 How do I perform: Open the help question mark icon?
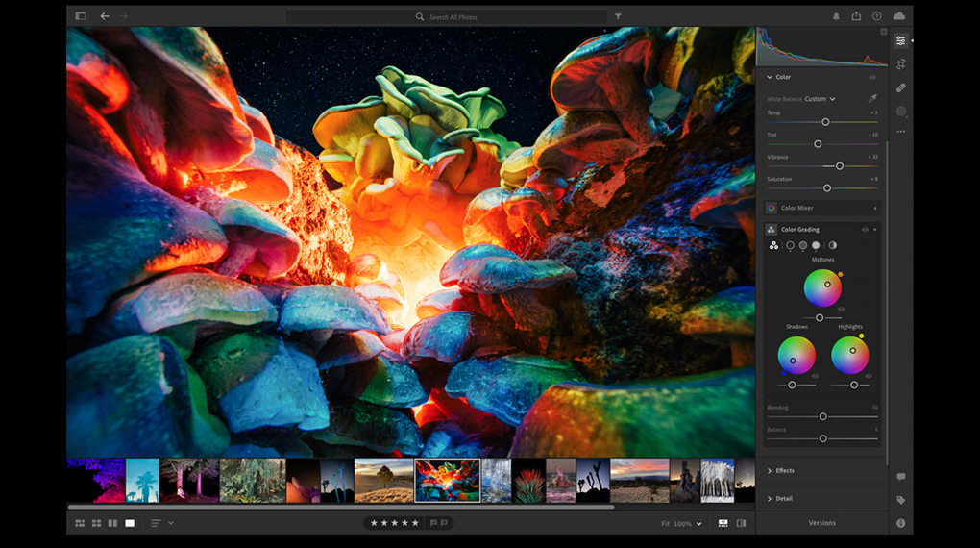[877, 16]
